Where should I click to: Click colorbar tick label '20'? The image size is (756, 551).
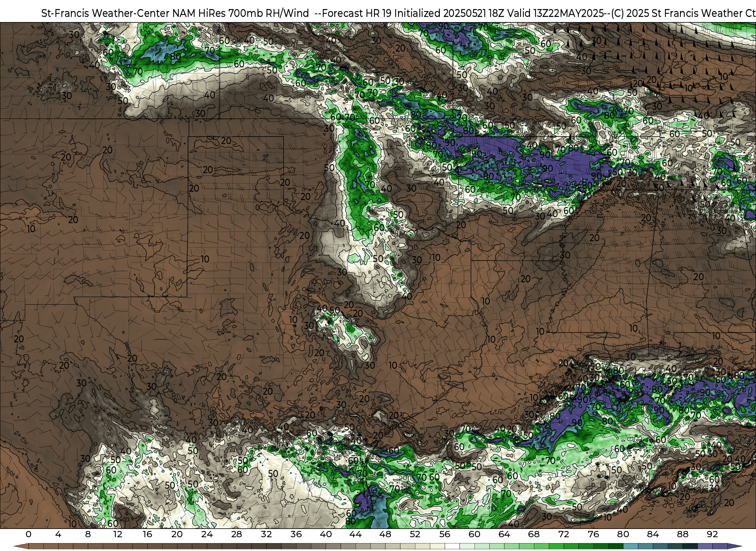177,534
